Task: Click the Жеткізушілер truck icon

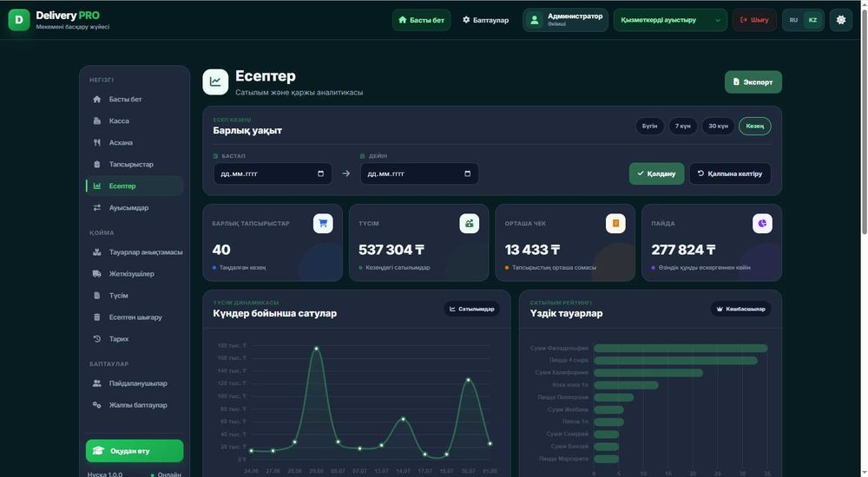Action: point(97,273)
